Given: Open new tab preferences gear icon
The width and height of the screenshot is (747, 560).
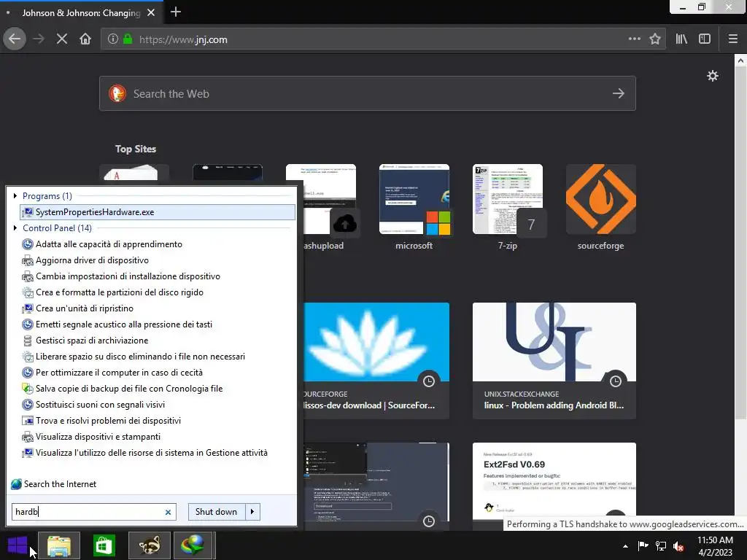Looking at the screenshot, I should [x=712, y=76].
